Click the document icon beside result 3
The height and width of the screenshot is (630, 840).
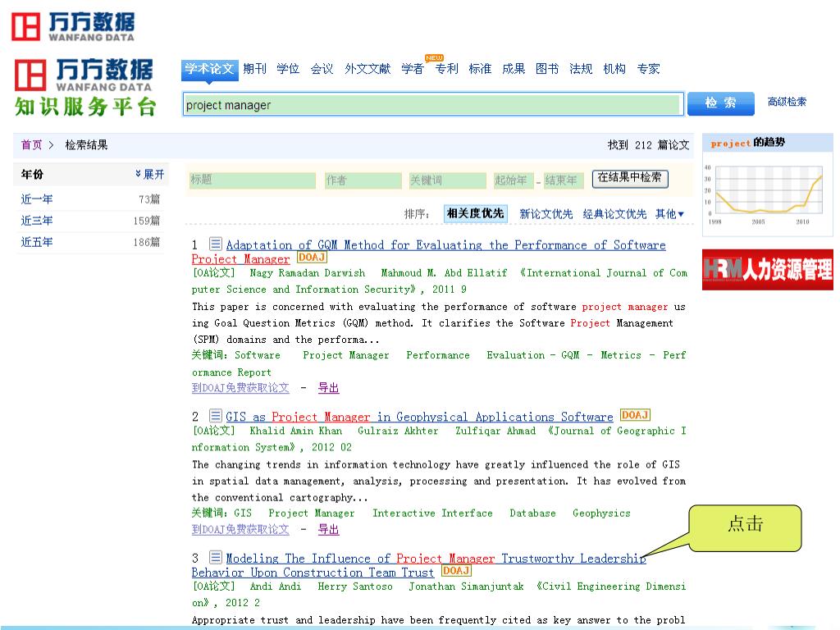coord(216,558)
